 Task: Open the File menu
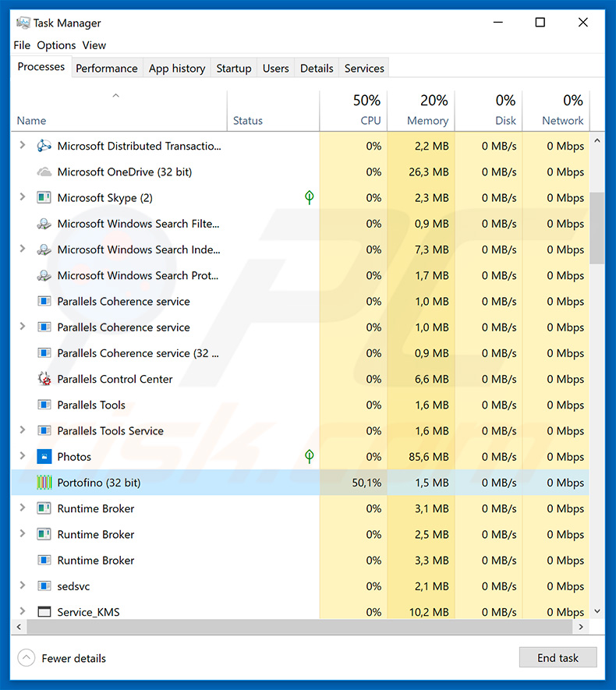22,45
